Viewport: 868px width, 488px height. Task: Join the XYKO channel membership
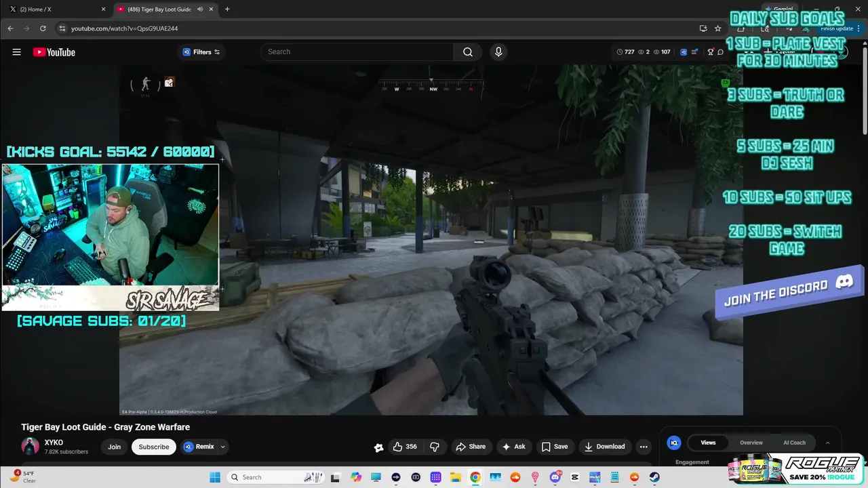[114, 447]
